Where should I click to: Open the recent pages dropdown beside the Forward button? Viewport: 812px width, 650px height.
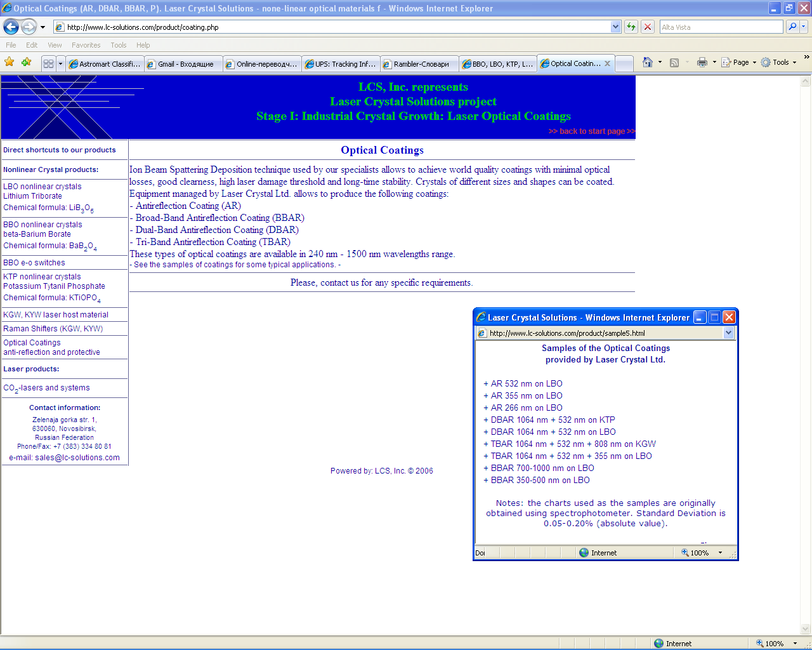pyautogui.click(x=43, y=27)
